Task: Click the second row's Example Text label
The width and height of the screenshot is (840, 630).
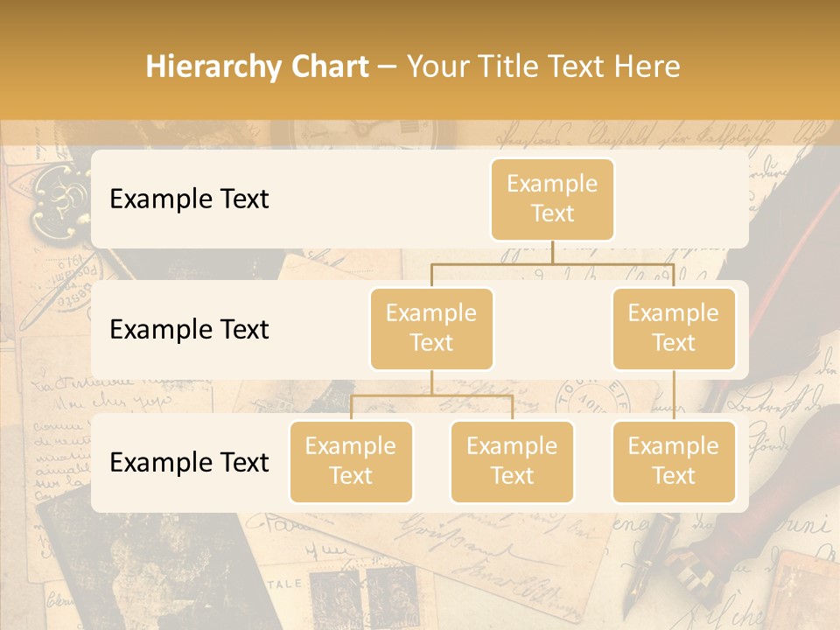Action: [x=189, y=329]
